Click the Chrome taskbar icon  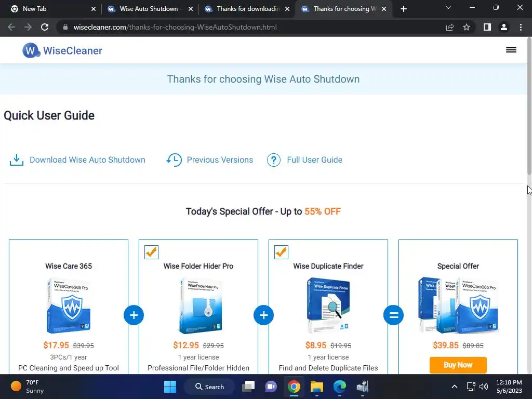pos(294,387)
